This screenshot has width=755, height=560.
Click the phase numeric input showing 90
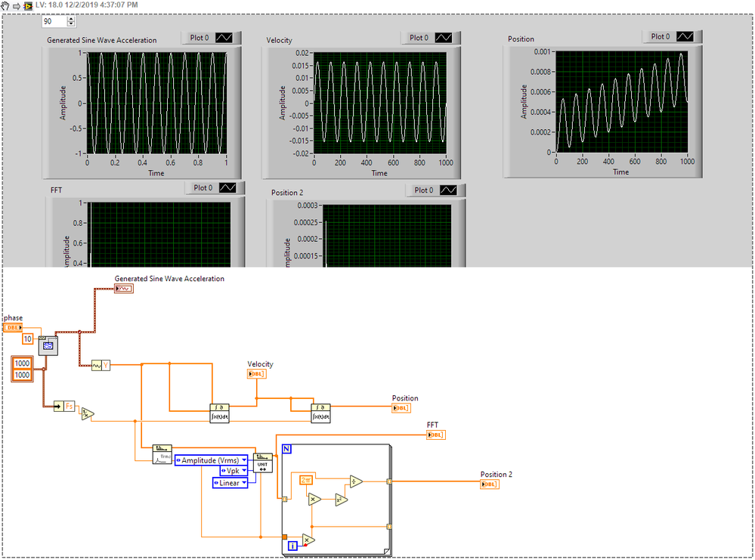(x=54, y=22)
